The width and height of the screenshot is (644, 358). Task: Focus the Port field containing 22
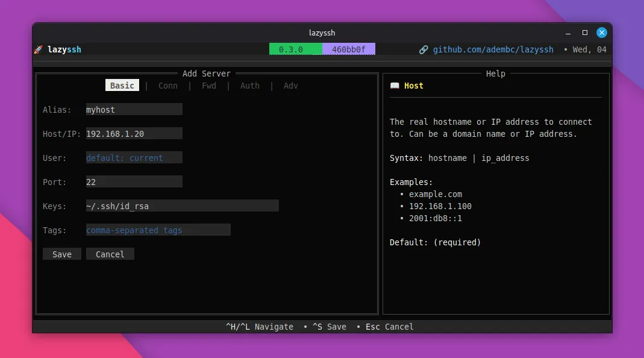tap(134, 181)
